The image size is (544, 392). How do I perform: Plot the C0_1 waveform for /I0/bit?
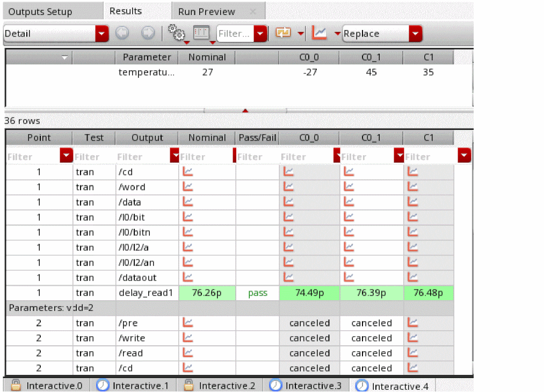(349, 217)
